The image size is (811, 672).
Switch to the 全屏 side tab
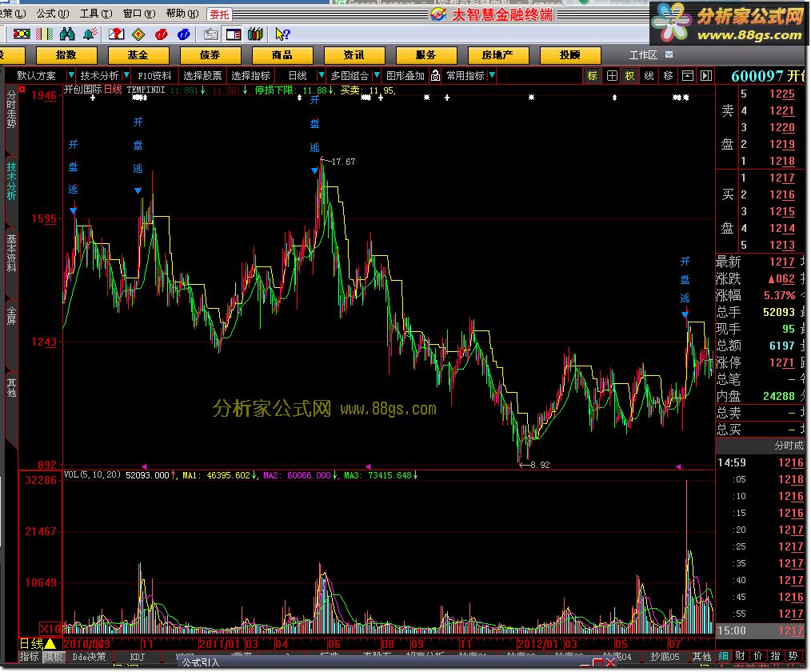[11, 315]
